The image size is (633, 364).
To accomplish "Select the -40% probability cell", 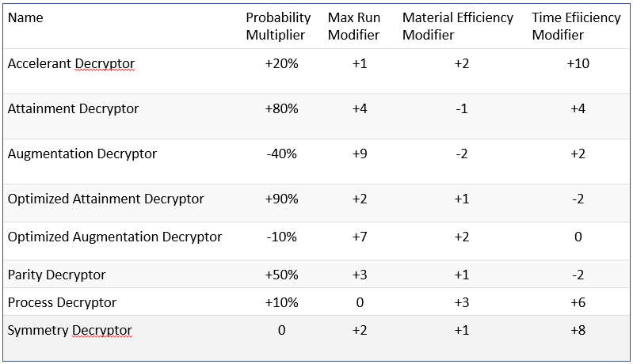I will point(281,154).
